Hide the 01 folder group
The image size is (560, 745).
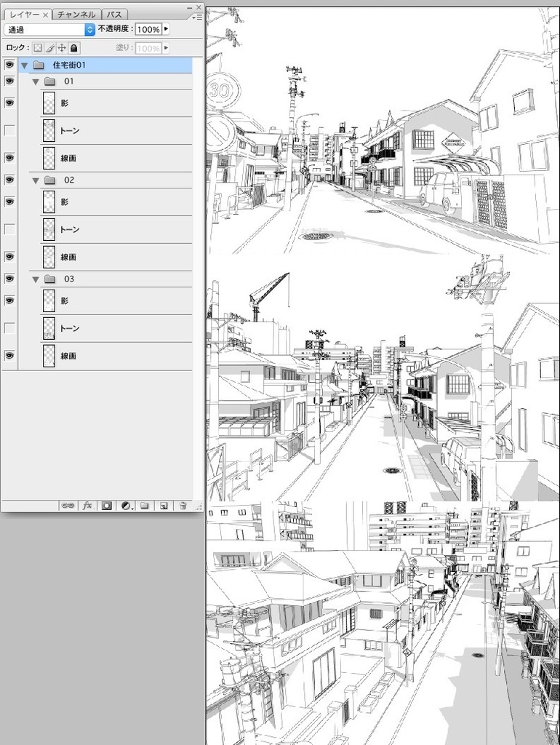[9, 81]
